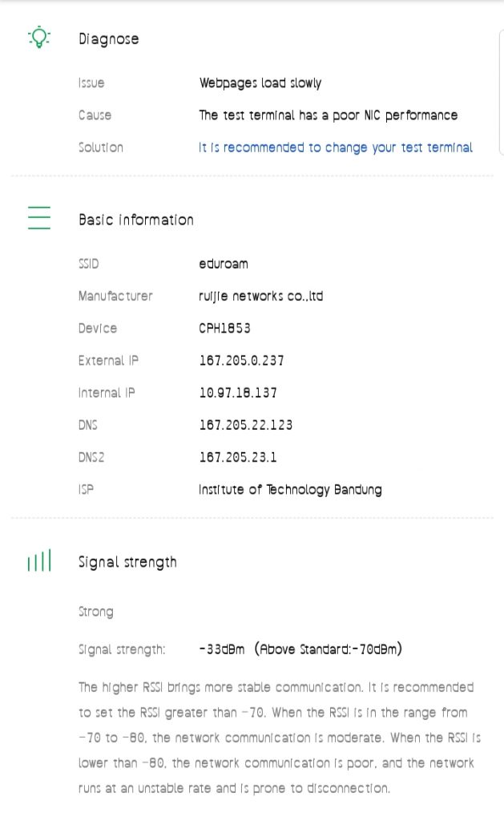The width and height of the screenshot is (504, 821).
Task: Tap the -33dBm signal strength reading
Action: [x=222, y=649]
